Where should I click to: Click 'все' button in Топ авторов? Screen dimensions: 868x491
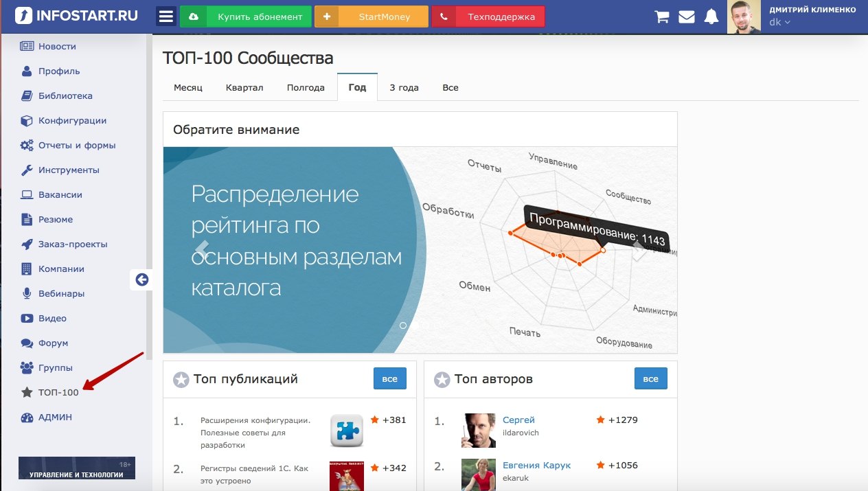(x=651, y=378)
